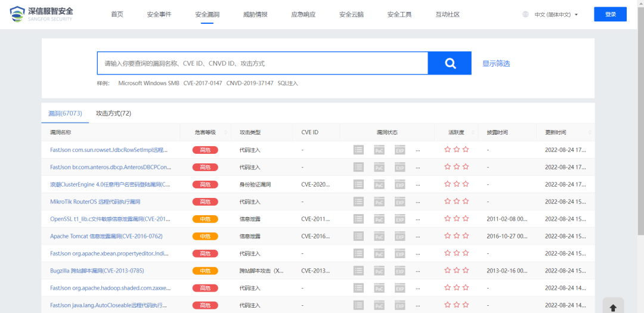644x313 pixels.
Task: Click more status ellipsis in Apache Tomcat row
Action: click(418, 237)
